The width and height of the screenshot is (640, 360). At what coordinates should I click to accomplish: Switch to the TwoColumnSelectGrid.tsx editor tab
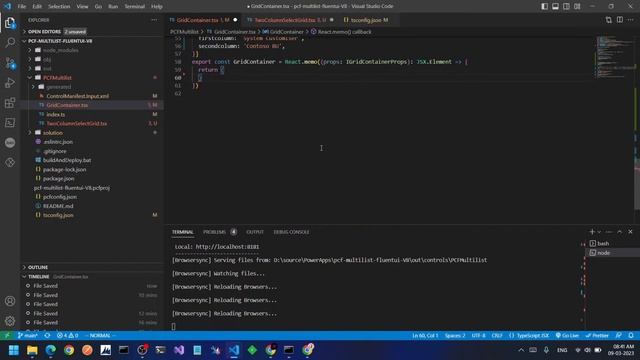coord(290,20)
